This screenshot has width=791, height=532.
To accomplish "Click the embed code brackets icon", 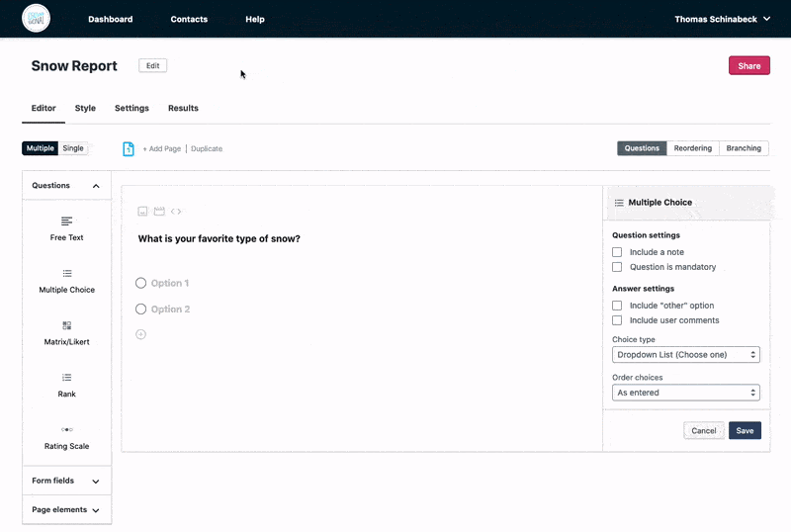I will click(x=176, y=211).
